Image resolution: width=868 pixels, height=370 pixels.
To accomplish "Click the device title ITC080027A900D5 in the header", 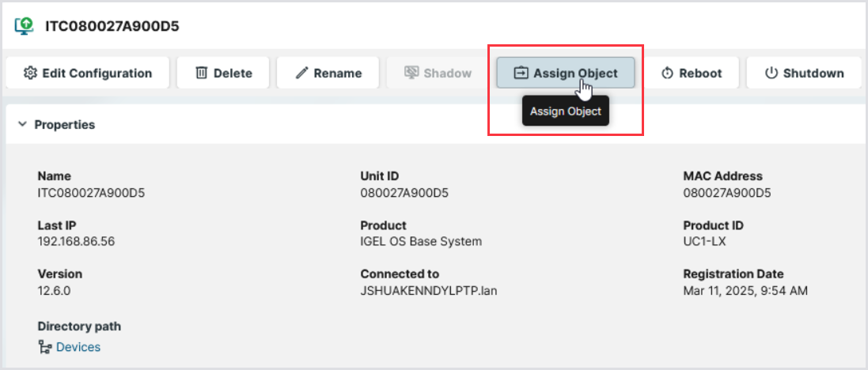I will click(112, 26).
